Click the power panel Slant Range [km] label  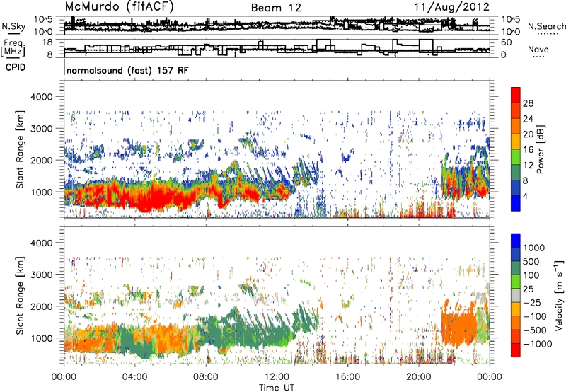[20, 149]
